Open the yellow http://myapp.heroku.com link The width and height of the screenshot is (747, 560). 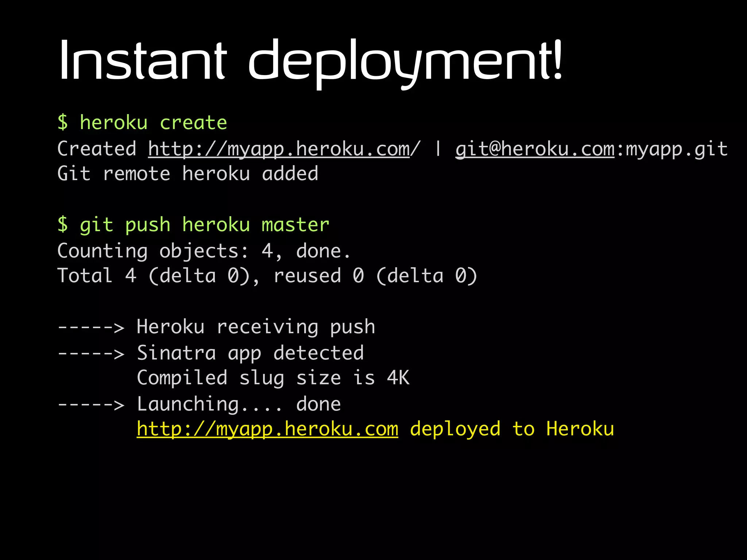(x=267, y=429)
